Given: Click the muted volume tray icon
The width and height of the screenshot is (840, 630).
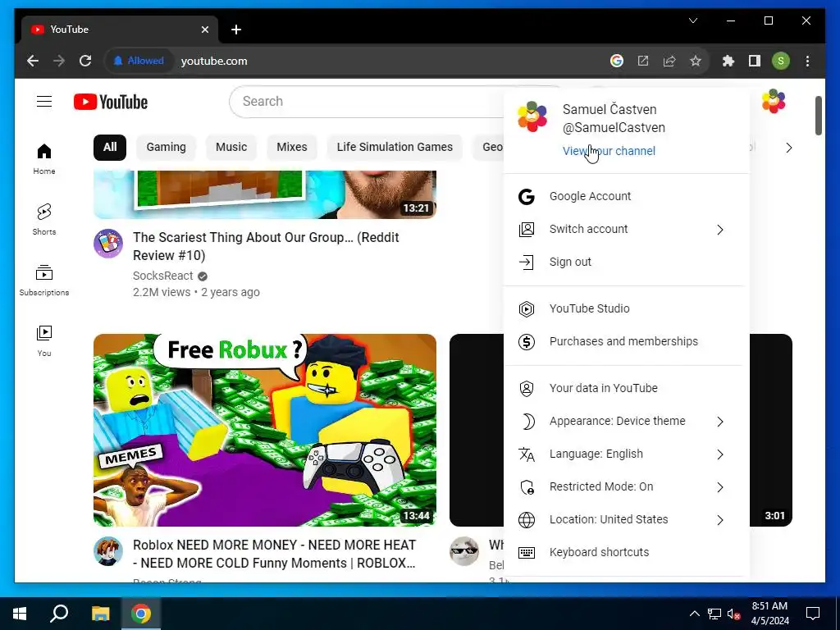Looking at the screenshot, I should pyautogui.click(x=733, y=614).
